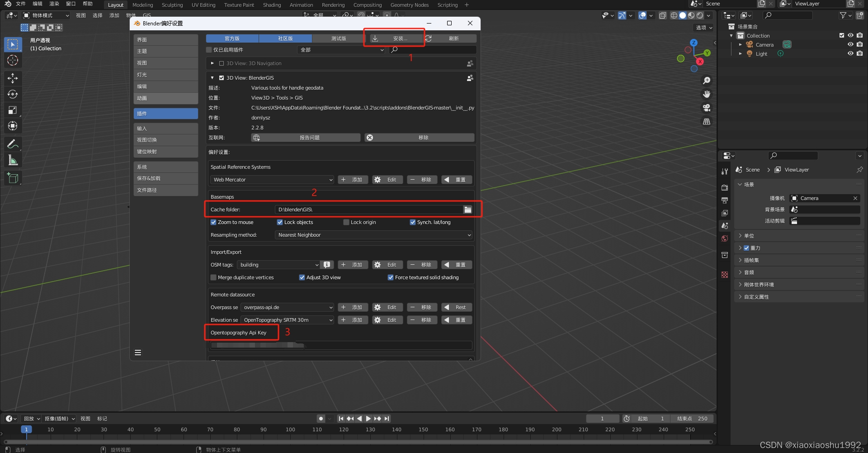Open the 渲染 menu in the top bar

coord(54,4)
